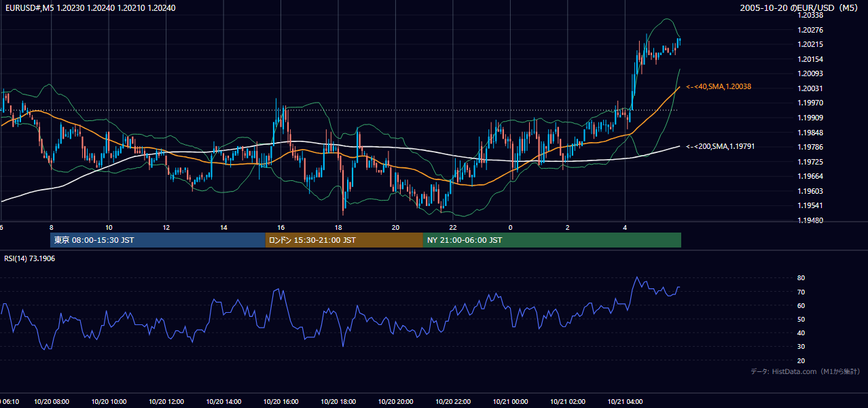Viewport: 868px width, 408px height.
Task: Click RSI scale value 40
Action: point(801,333)
